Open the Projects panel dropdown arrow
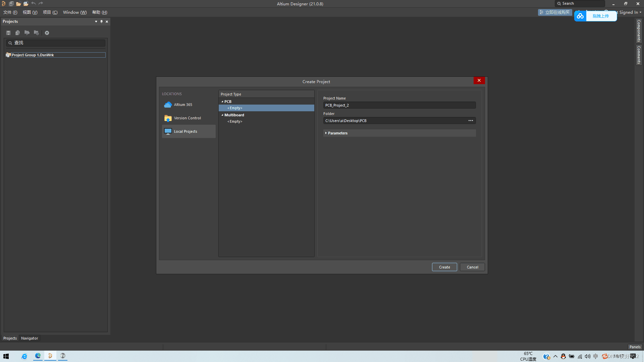The image size is (644, 362). [96, 21]
